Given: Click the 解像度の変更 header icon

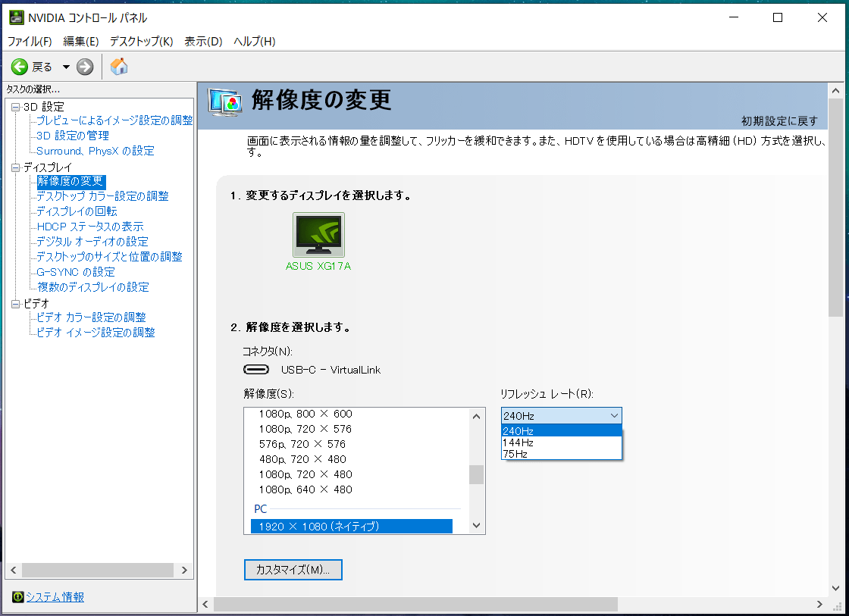Looking at the screenshot, I should coord(225,102).
